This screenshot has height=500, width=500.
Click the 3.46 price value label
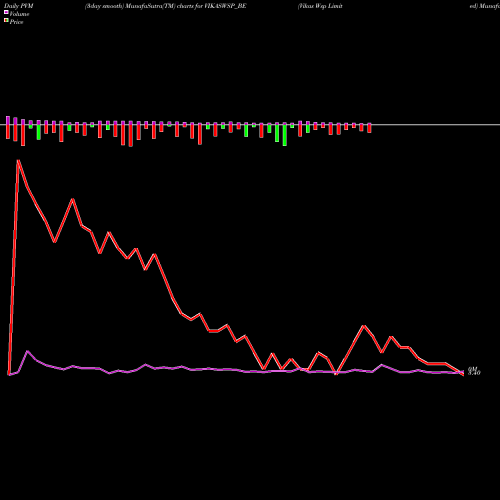(x=474, y=373)
